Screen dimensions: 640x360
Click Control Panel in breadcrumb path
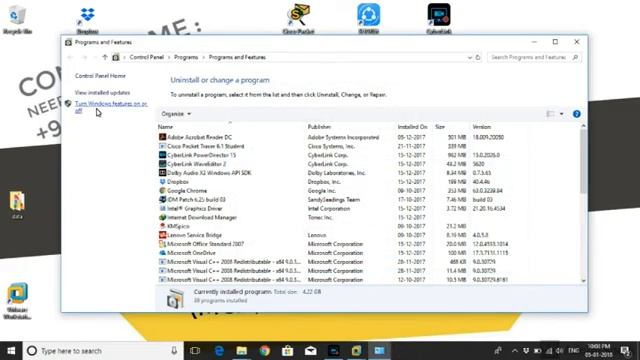click(x=147, y=58)
